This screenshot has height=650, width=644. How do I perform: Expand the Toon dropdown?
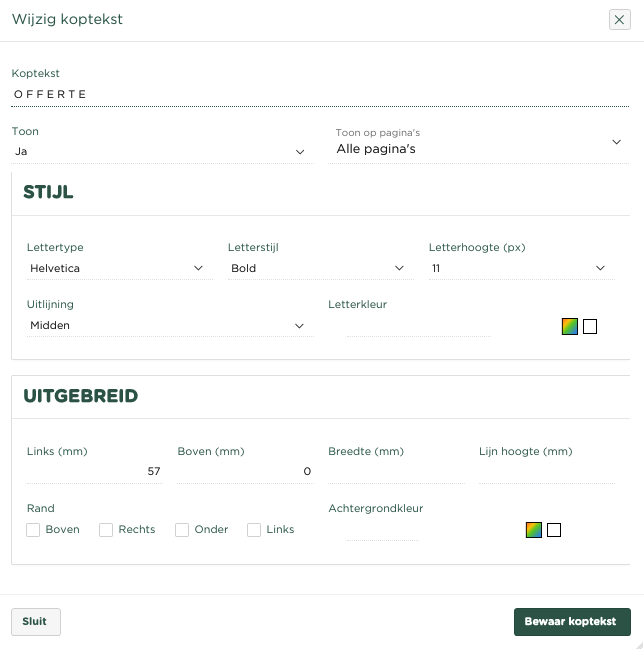coord(160,152)
